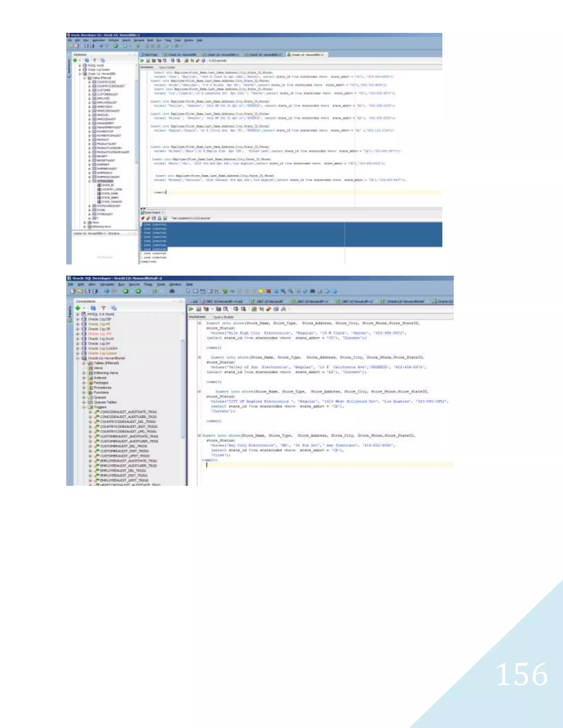The width and height of the screenshot is (563, 728).
Task: Click filter funnel icon in lower Connections panel
Action: point(104,308)
